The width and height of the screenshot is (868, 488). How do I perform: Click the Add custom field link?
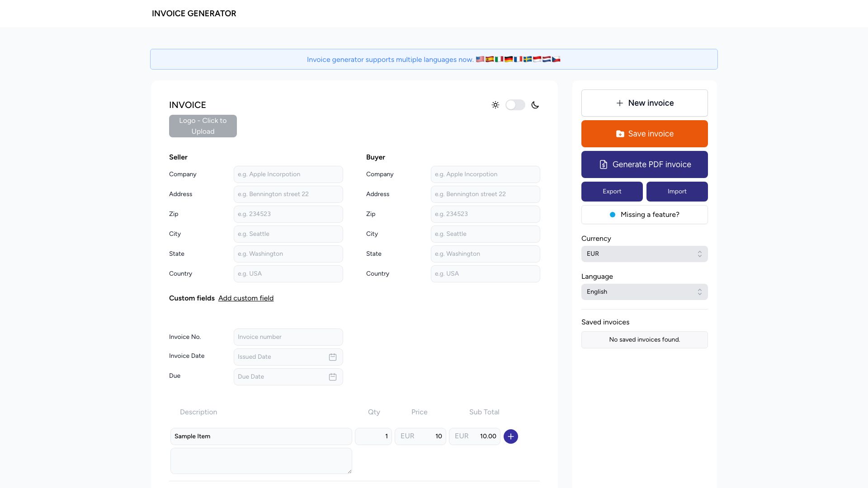pos(246,298)
